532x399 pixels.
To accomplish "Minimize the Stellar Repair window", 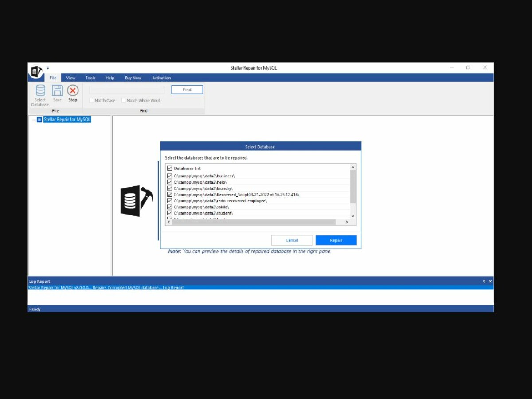I will click(452, 68).
